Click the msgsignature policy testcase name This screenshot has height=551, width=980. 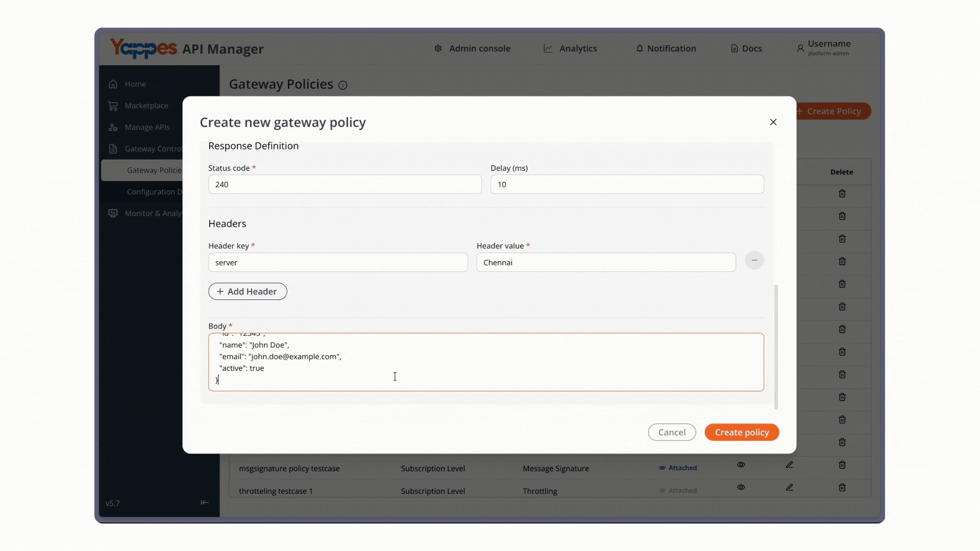(289, 468)
